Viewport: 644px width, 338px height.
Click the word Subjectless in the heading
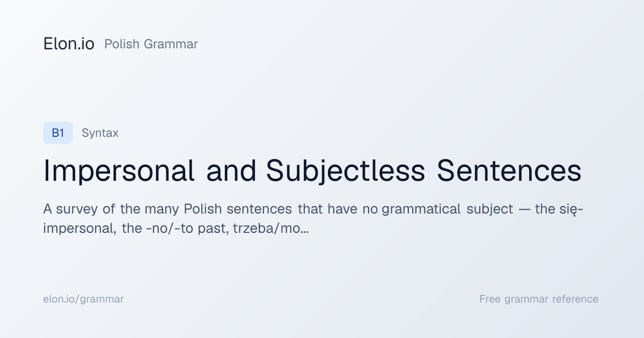(346, 171)
